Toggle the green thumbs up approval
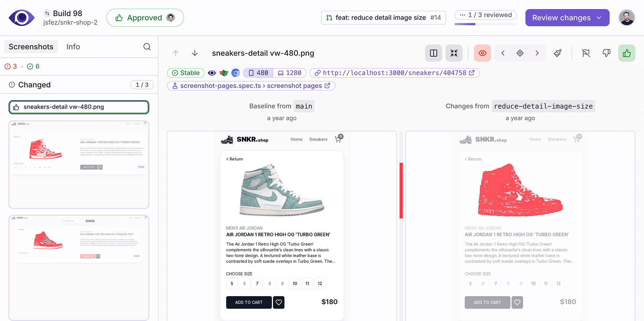644x321 pixels. [x=627, y=53]
